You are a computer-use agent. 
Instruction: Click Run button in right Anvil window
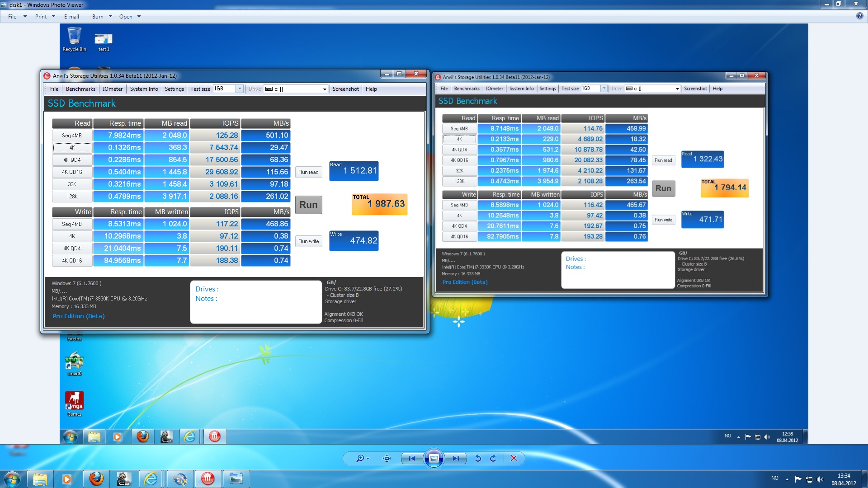tap(663, 188)
